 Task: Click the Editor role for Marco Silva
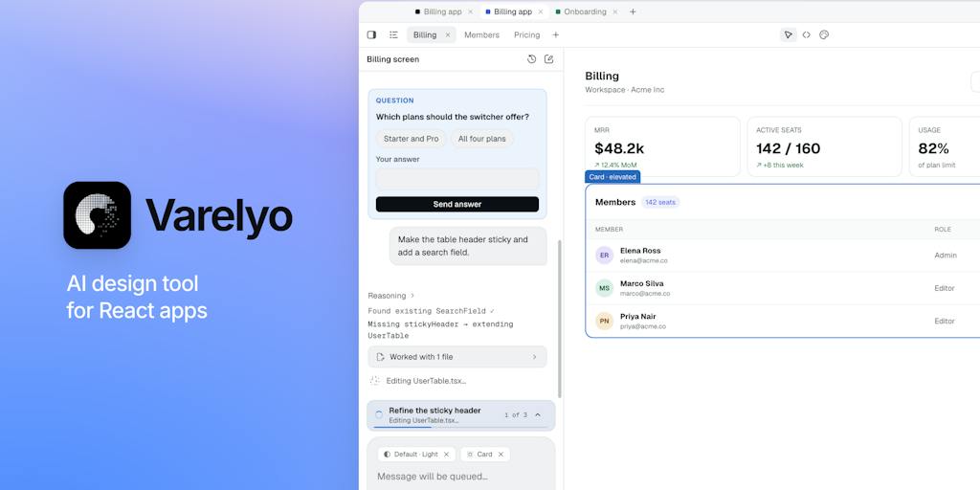(945, 288)
